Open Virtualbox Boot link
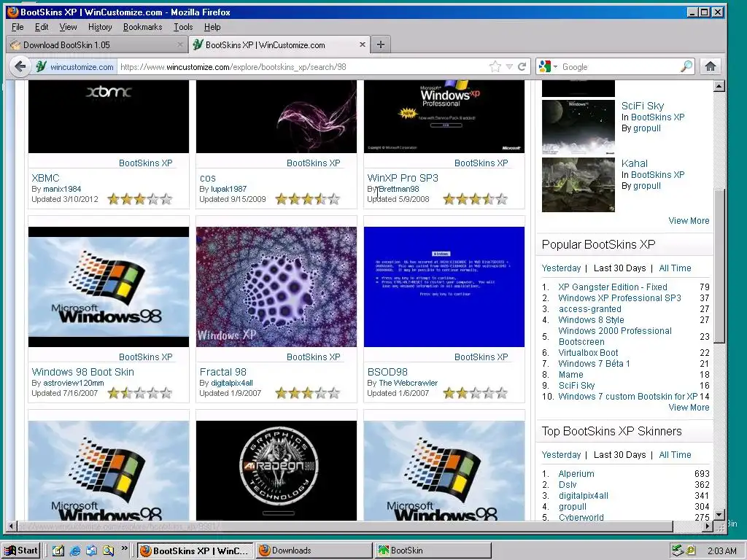The height and width of the screenshot is (560, 747). point(588,353)
